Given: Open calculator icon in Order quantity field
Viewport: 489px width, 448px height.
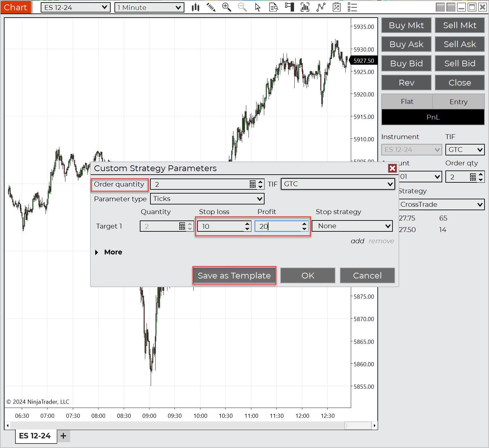Looking at the screenshot, I should (x=253, y=184).
